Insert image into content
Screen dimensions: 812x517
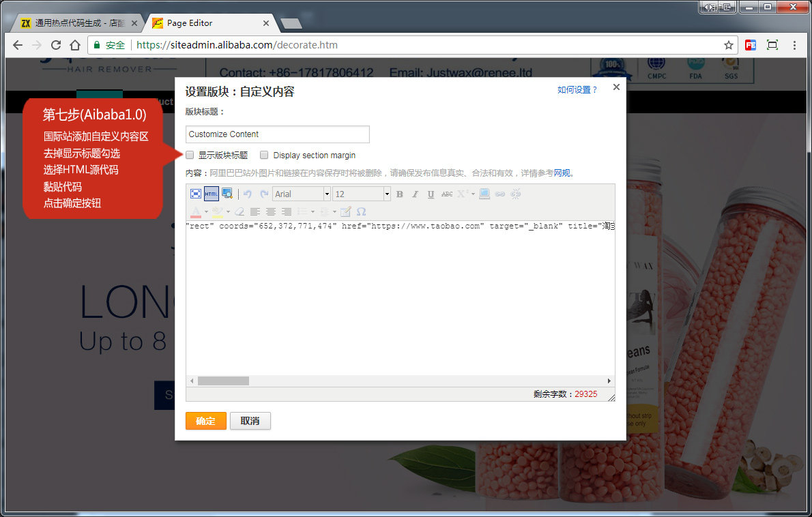click(x=484, y=194)
